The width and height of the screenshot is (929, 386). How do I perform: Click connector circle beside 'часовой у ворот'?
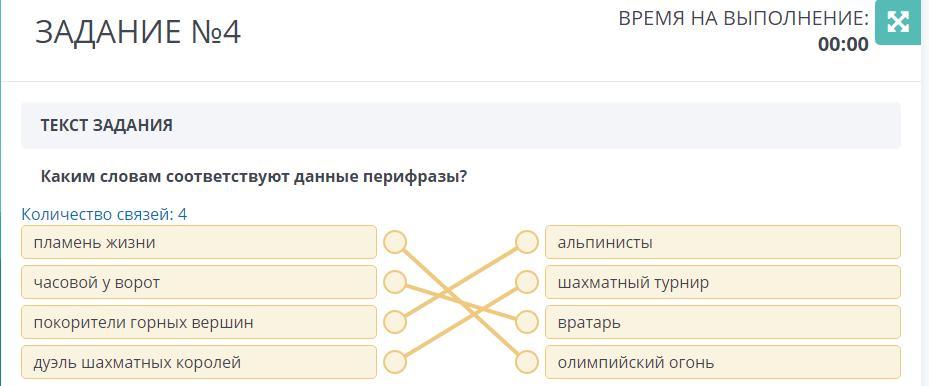pos(395,282)
